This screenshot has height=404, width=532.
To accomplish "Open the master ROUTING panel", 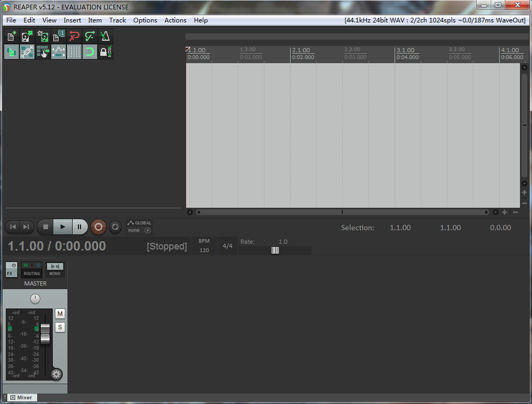I will click(31, 269).
